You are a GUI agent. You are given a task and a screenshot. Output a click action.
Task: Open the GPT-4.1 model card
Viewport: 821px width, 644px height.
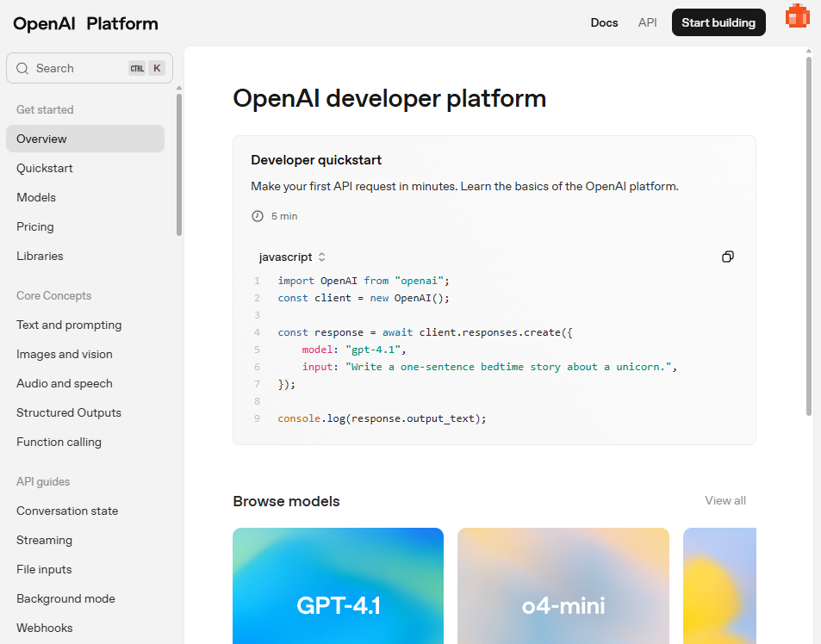pyautogui.click(x=339, y=586)
